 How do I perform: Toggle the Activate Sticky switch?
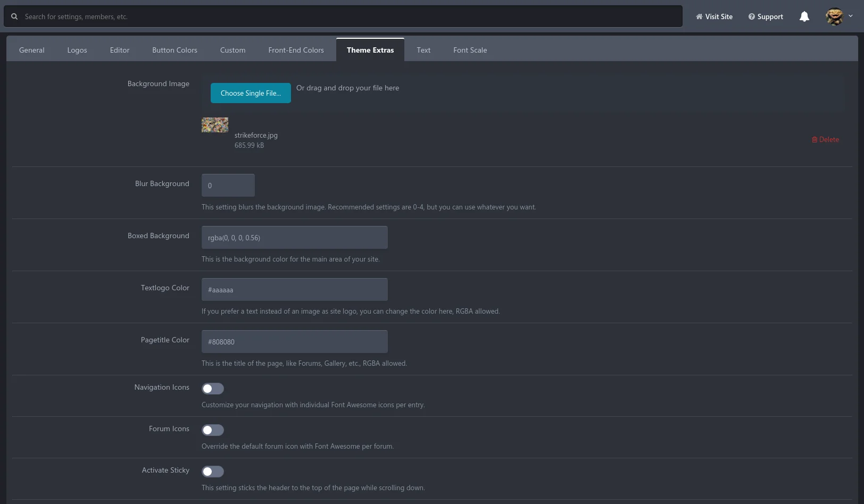coord(212,472)
